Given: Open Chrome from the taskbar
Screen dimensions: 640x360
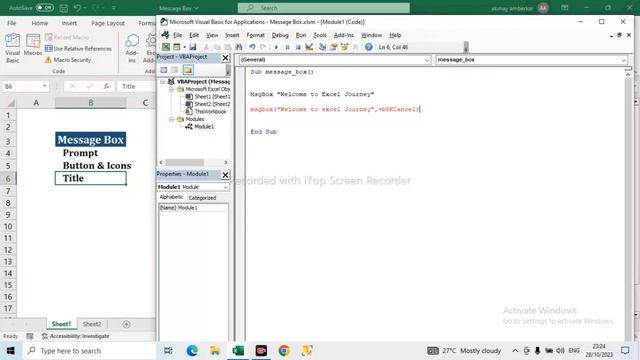Looking at the screenshot, I should [x=284, y=351].
